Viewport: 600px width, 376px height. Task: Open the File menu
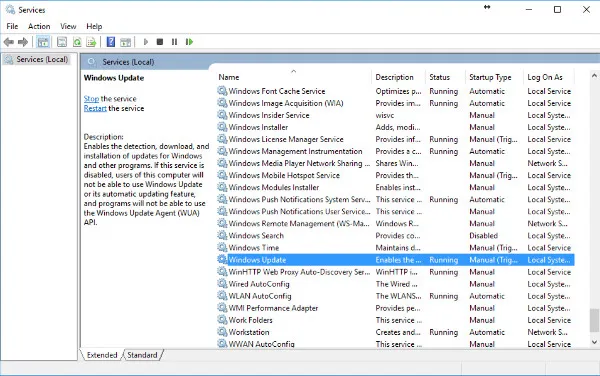[12, 26]
